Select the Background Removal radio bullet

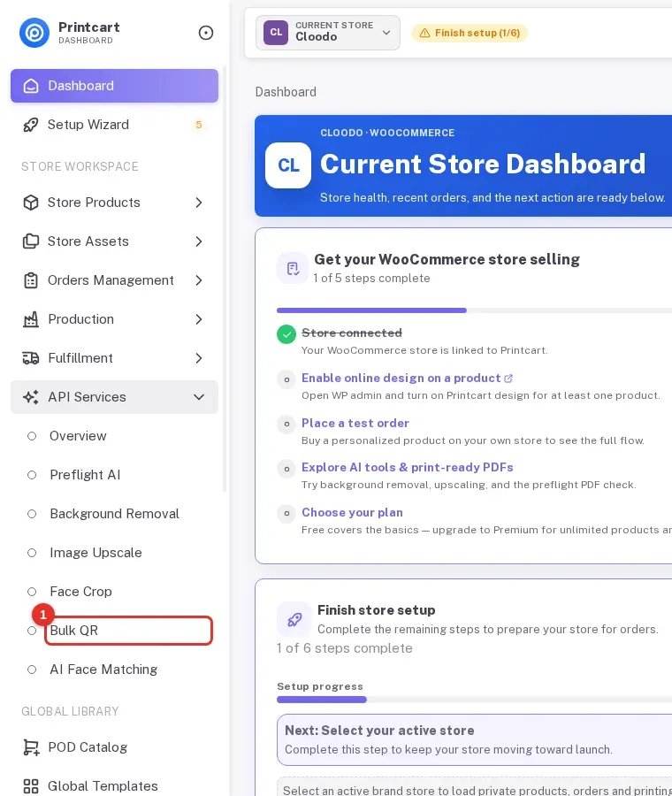pos(32,514)
